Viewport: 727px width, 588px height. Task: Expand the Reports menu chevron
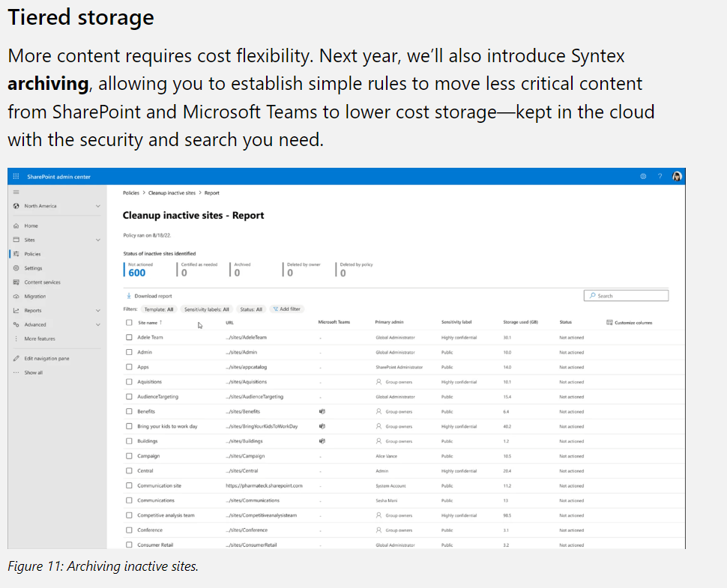pos(98,310)
